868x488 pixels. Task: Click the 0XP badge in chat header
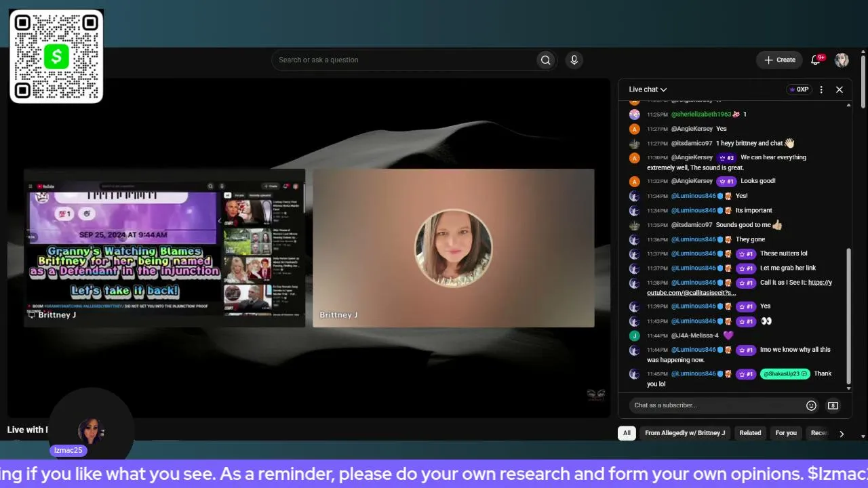(799, 89)
